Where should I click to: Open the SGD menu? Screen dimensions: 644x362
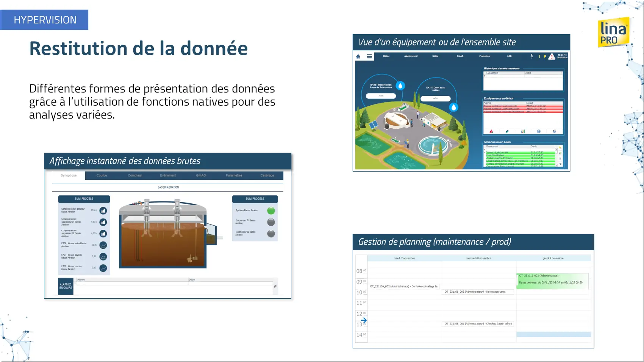[509, 56]
